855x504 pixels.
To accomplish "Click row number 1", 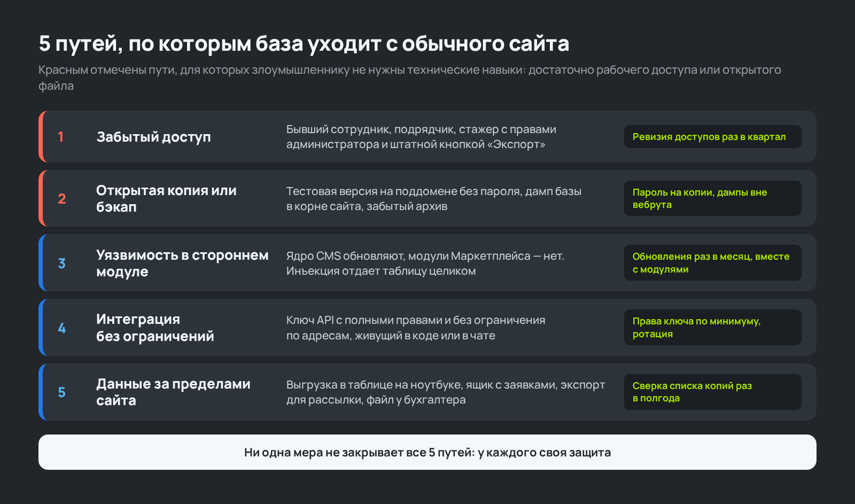I will click(61, 137).
